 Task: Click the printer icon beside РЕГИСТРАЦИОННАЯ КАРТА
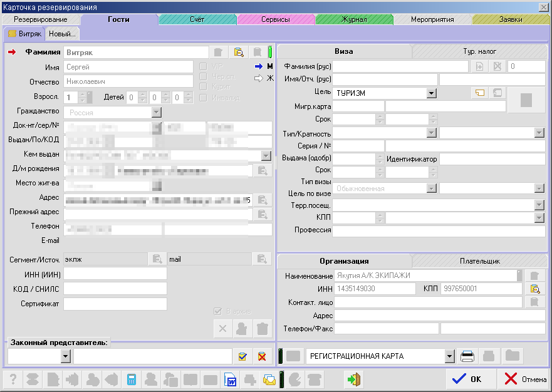[x=467, y=356]
